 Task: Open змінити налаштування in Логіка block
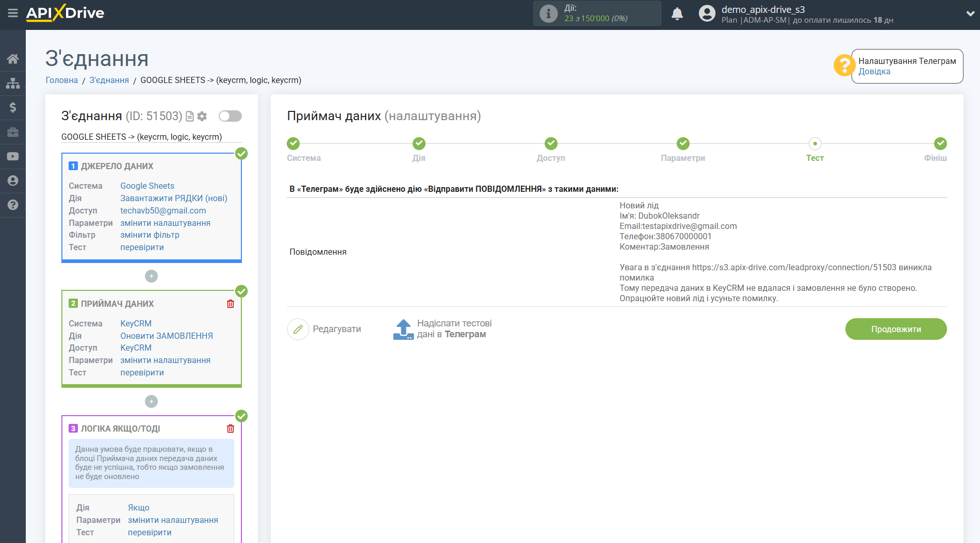pyautogui.click(x=173, y=520)
